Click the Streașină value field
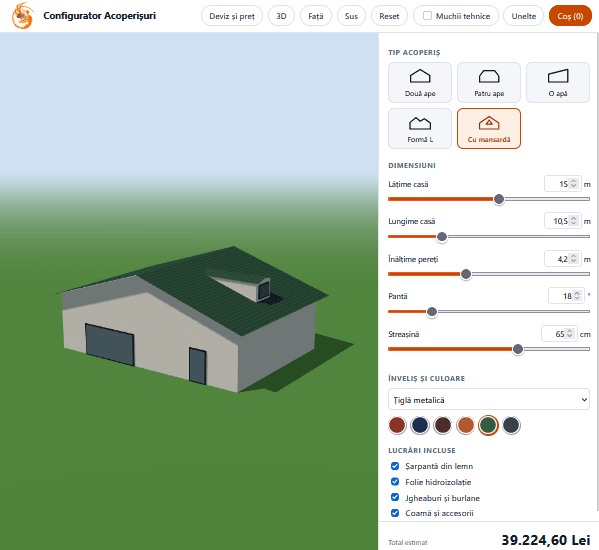Viewport: 599px width, 550px height. tap(559, 334)
